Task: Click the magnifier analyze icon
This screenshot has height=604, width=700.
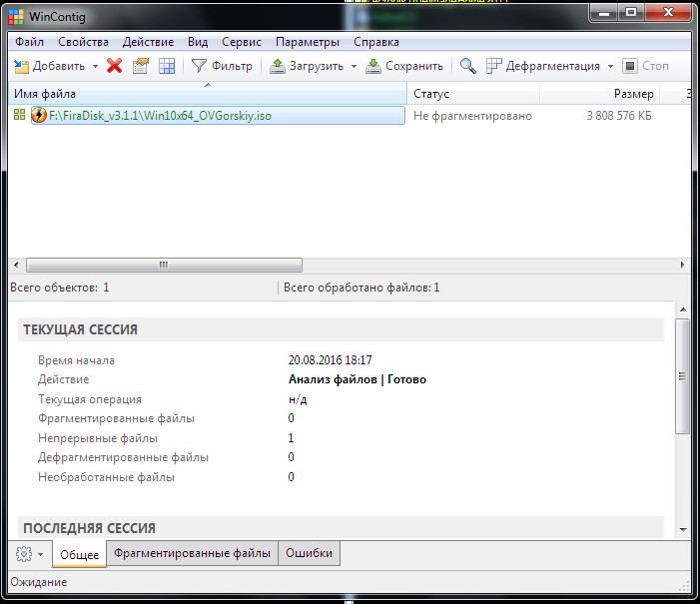Action: point(468,66)
